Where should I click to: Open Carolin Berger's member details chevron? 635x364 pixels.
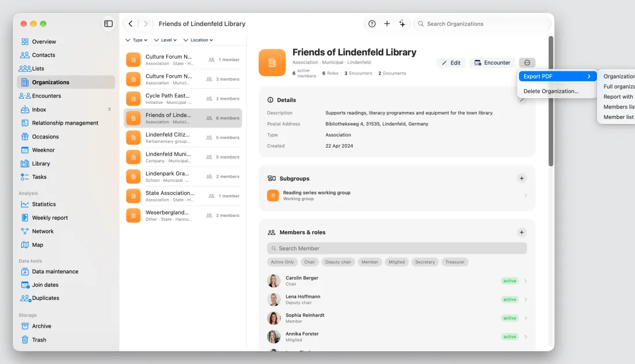point(526,281)
